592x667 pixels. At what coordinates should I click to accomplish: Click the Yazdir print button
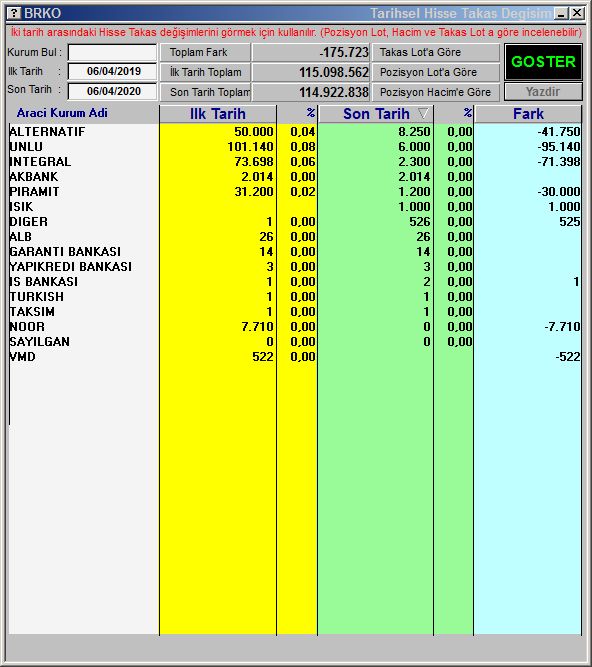coord(543,92)
